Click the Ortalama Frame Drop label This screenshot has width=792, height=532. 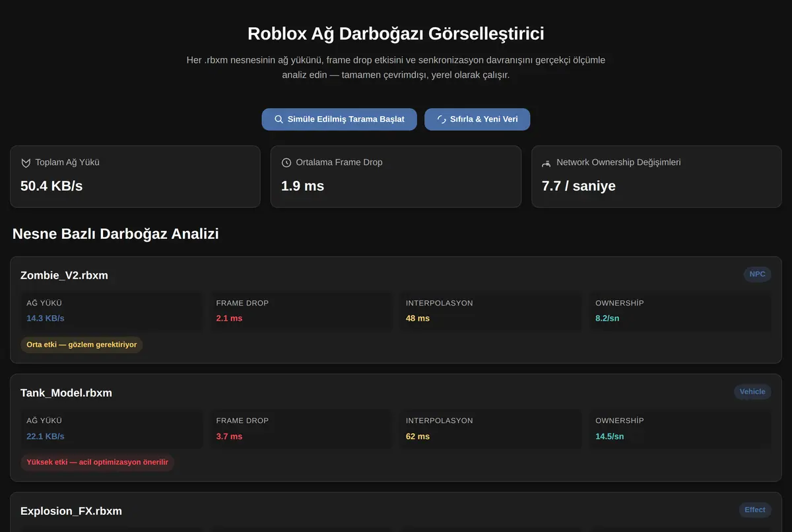pos(339,162)
